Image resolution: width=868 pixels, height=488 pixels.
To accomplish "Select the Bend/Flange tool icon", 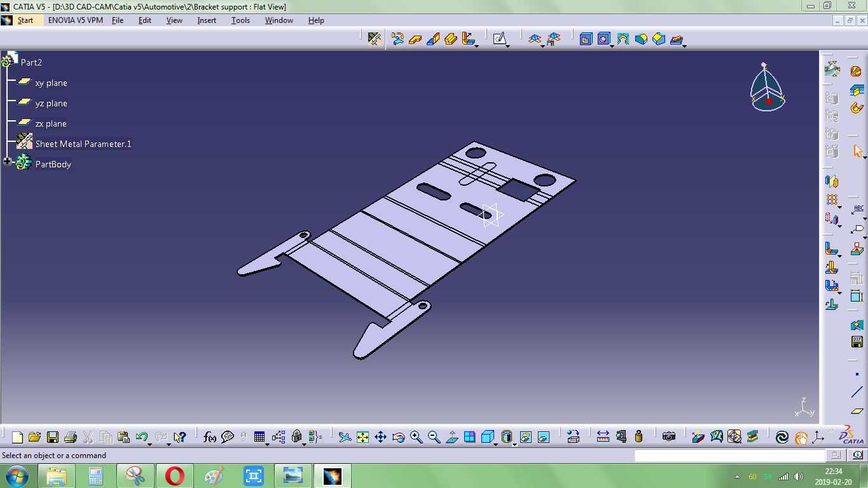I will tap(468, 39).
